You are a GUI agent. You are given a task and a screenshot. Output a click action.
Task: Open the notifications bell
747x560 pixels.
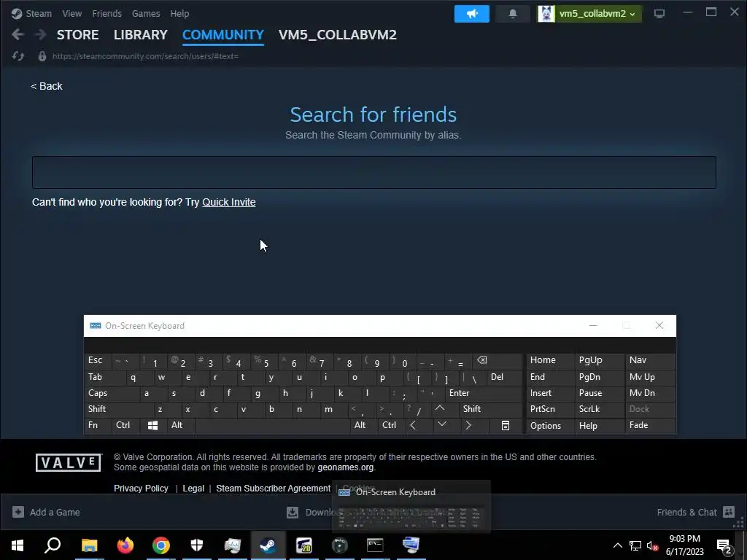(x=513, y=14)
